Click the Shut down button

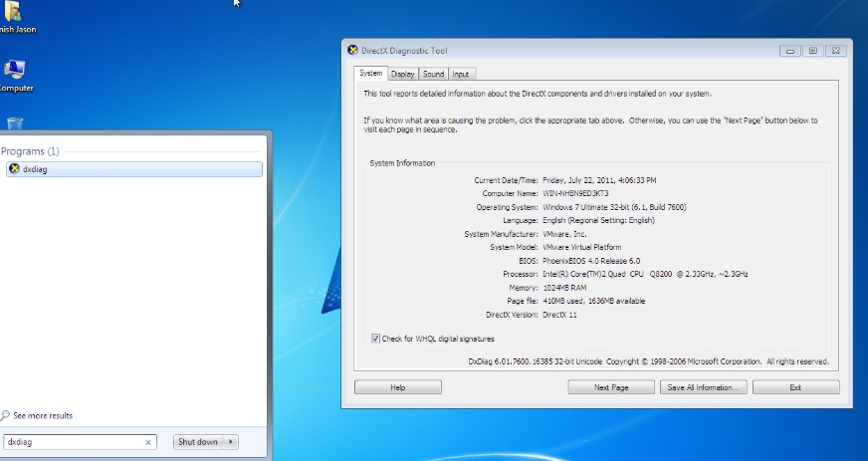point(198,442)
